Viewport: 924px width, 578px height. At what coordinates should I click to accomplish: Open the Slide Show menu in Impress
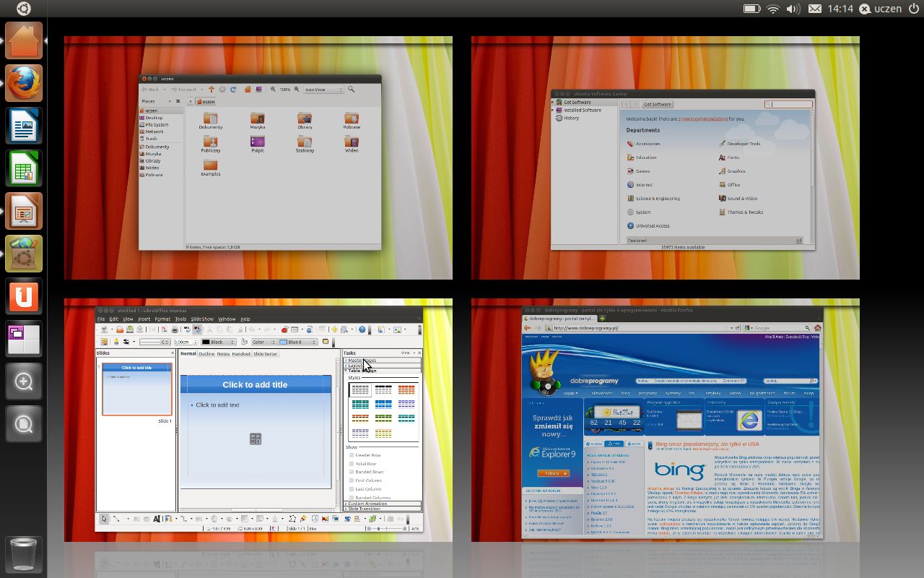click(x=202, y=319)
